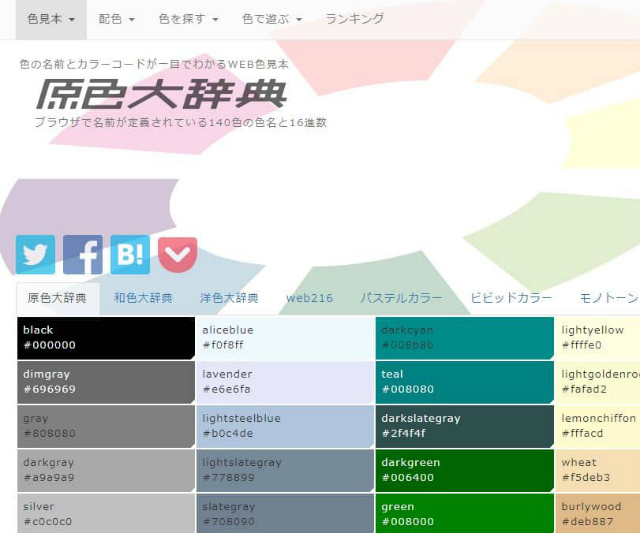This screenshot has width=640, height=533.
Task: Click the Twitter share icon
Action: tap(35, 254)
